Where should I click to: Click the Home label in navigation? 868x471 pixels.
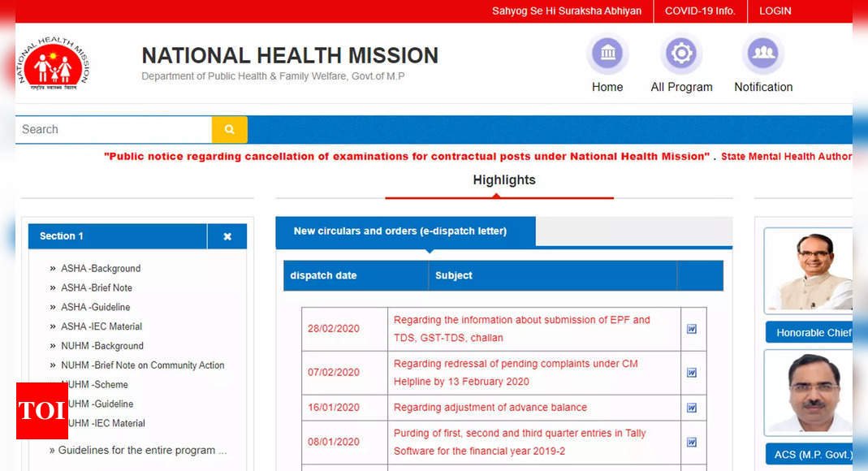pos(607,87)
